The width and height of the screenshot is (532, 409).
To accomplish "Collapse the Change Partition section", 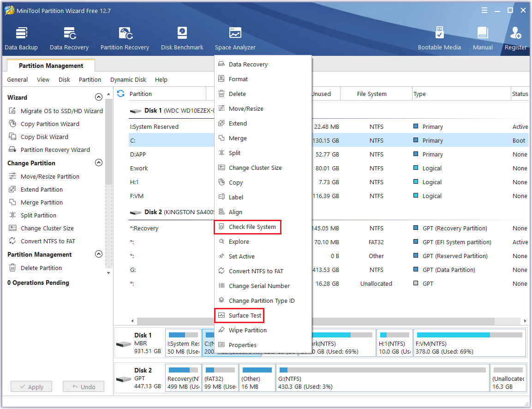I will pyautogui.click(x=98, y=163).
